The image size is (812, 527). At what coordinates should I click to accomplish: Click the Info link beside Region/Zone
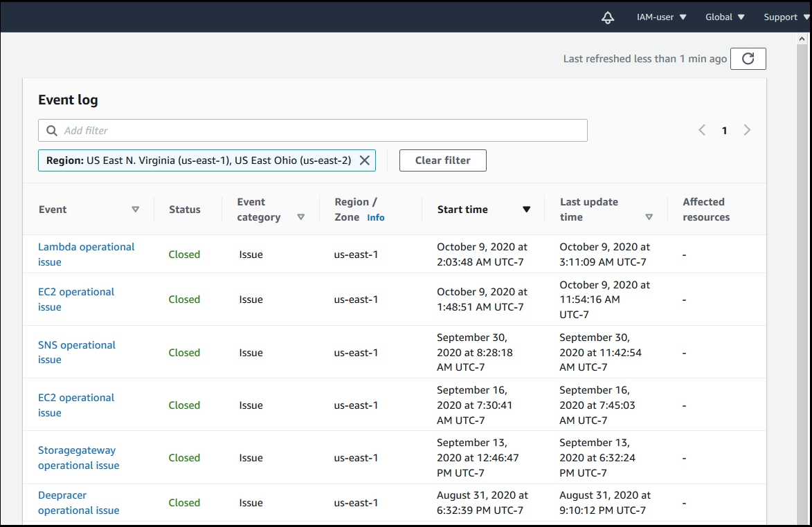coord(376,217)
